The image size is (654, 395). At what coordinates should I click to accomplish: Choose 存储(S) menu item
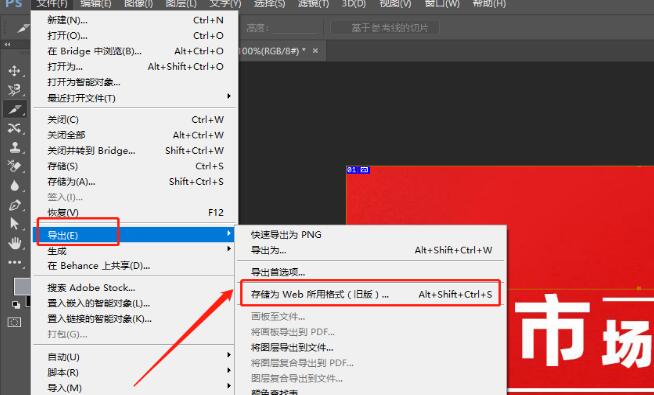(135, 166)
